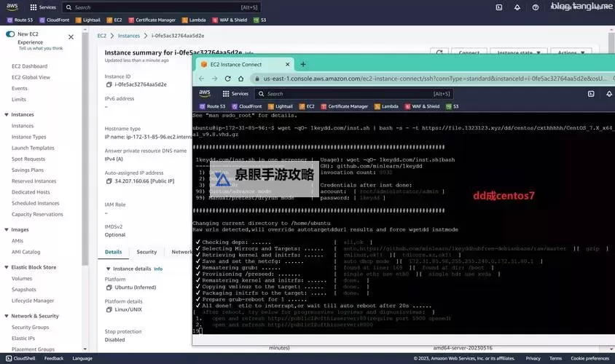Image resolution: width=615 pixels, height=364 pixels.
Task: Click the sidebar vertical scrollbar
Action: [85, 149]
